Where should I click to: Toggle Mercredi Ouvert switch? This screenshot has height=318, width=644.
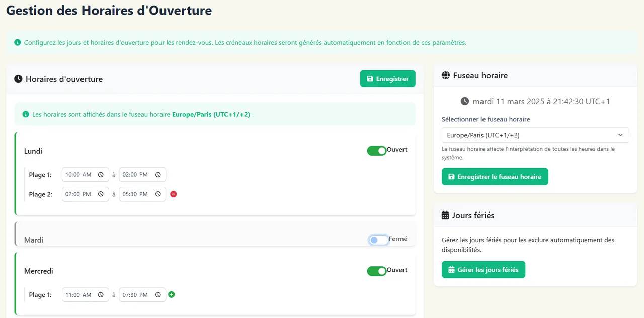click(377, 271)
